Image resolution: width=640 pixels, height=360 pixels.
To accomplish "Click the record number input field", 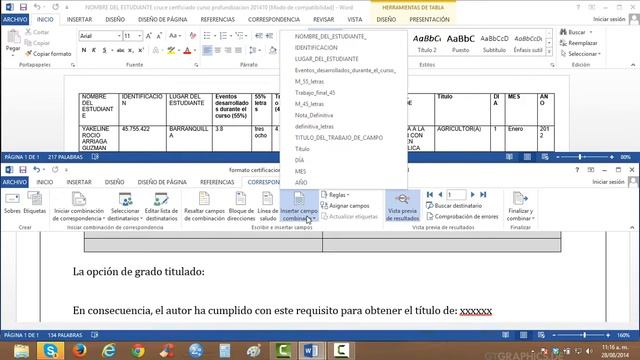I will 456,195.
